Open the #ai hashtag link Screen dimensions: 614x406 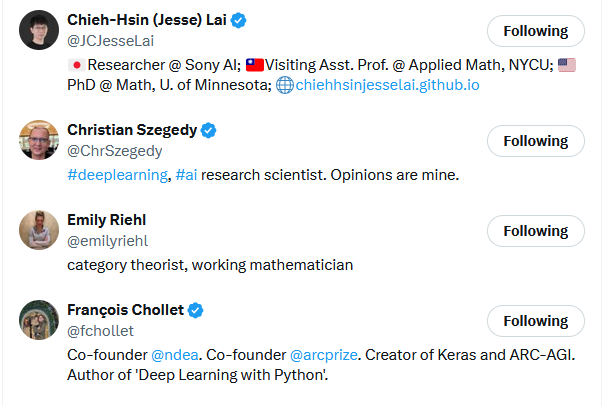click(187, 175)
